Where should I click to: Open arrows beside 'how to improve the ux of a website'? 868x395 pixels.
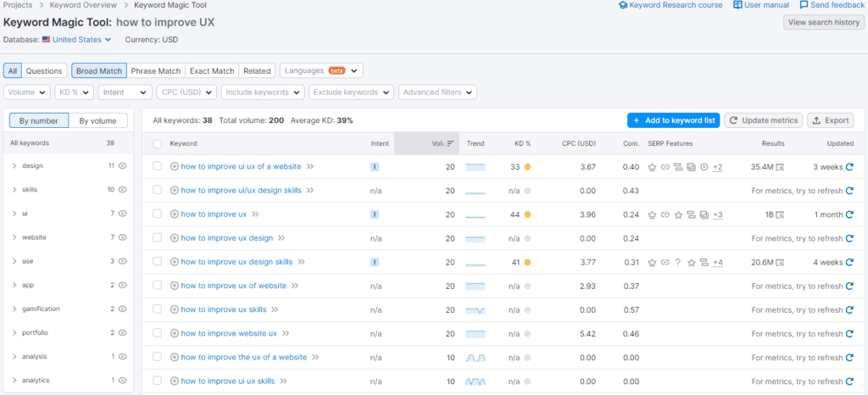click(315, 358)
